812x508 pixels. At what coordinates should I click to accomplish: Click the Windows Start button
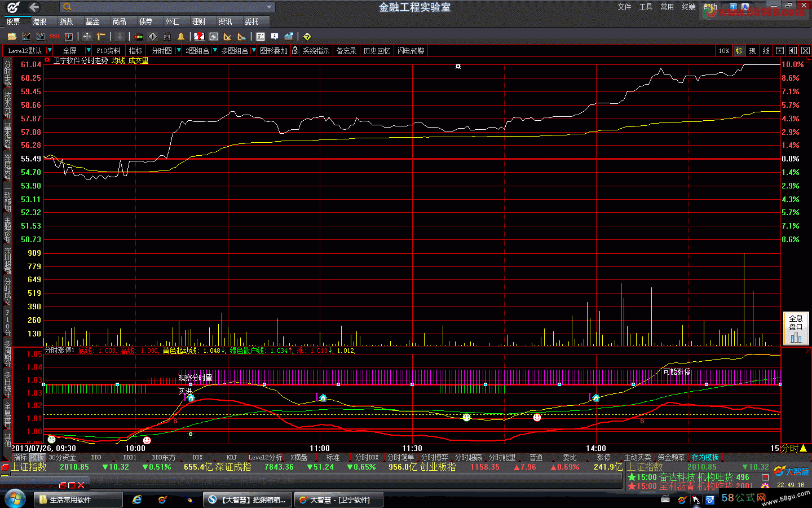(x=15, y=499)
